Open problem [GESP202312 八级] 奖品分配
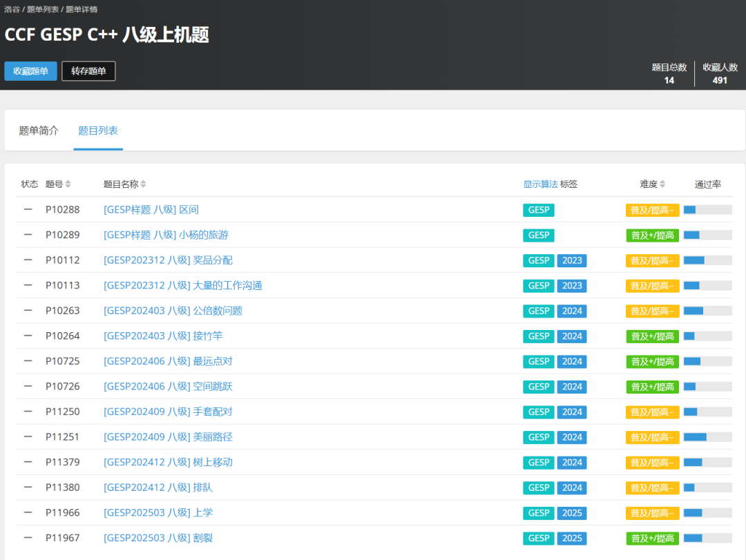 [168, 260]
